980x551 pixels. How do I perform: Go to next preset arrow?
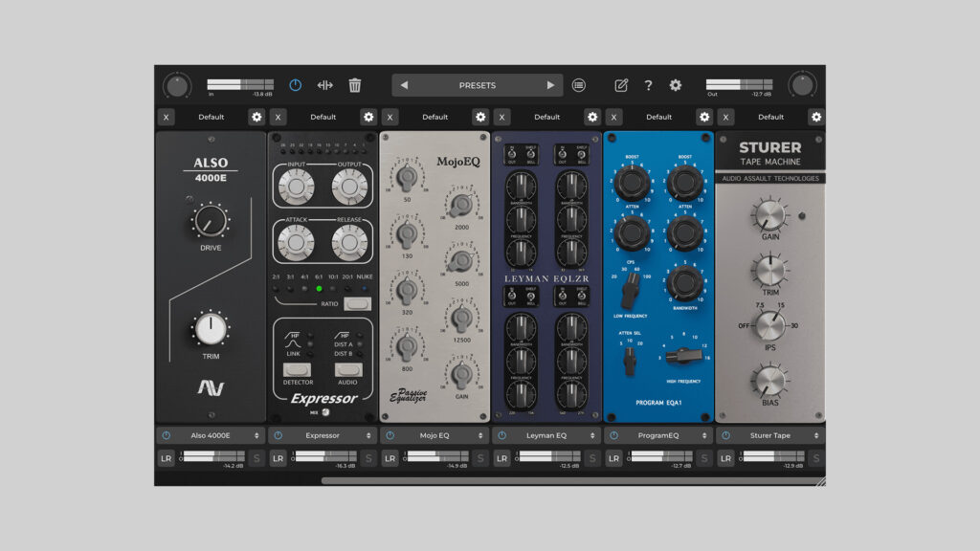pyautogui.click(x=550, y=85)
